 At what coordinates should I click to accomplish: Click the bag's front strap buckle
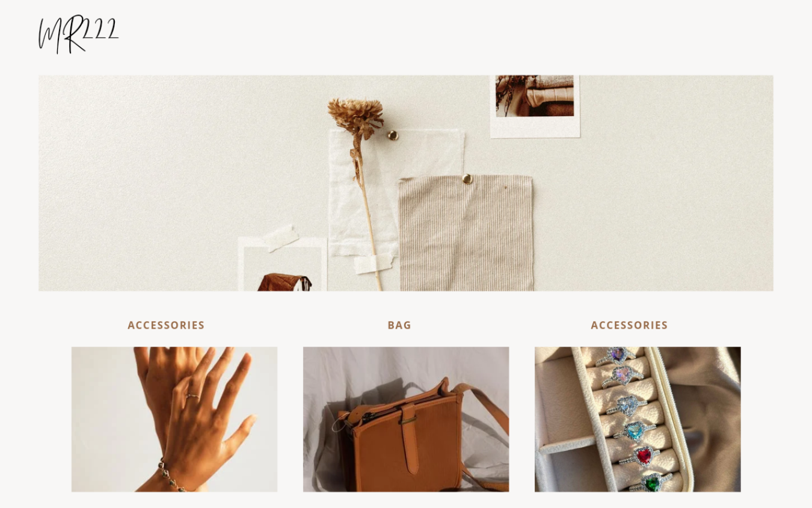pyautogui.click(x=409, y=419)
